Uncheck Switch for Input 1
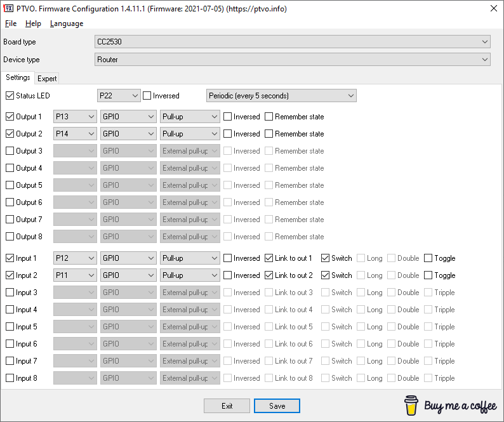Image resolution: width=504 pixels, height=422 pixels. pyautogui.click(x=325, y=258)
